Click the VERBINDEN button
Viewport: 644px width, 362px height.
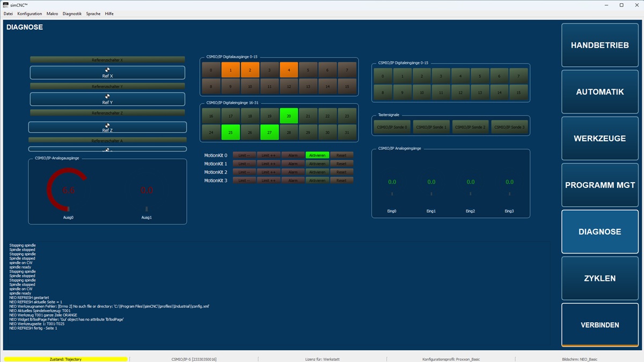coord(599,325)
